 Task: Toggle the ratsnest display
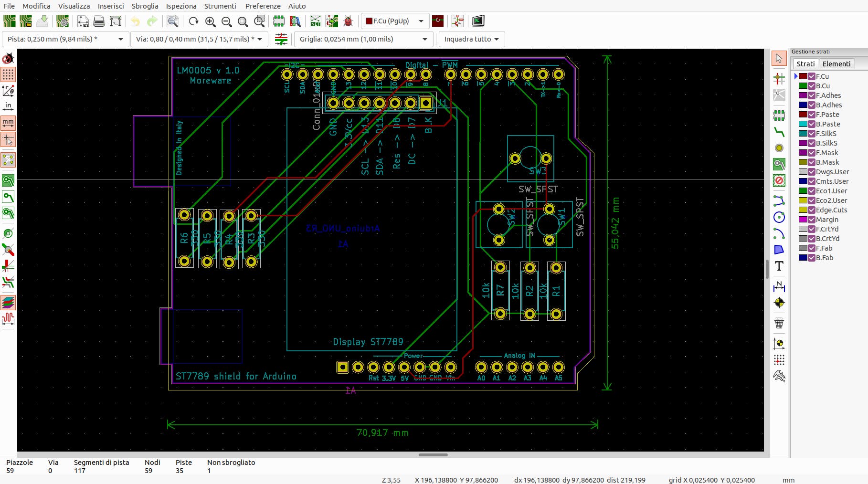click(x=8, y=160)
